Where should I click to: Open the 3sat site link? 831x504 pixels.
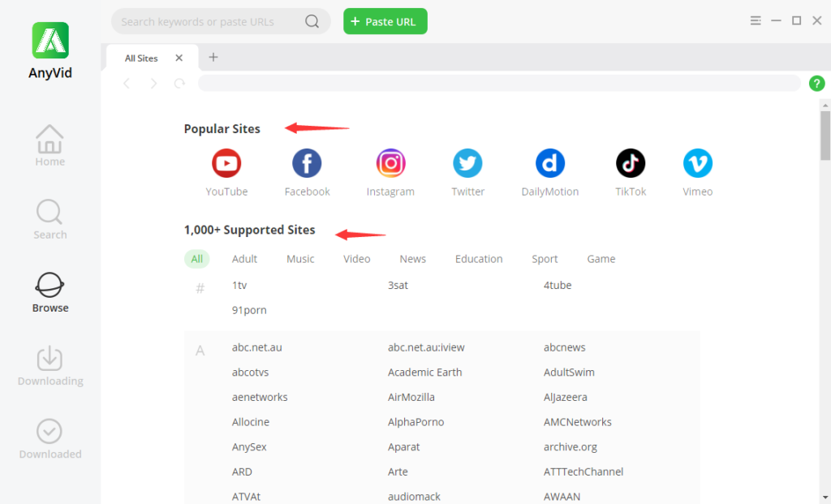click(x=398, y=285)
